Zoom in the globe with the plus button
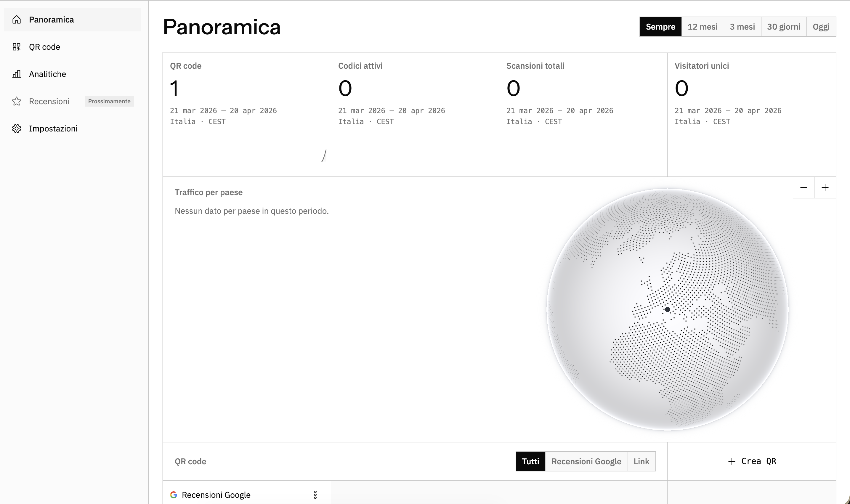This screenshot has height=504, width=850. (825, 187)
